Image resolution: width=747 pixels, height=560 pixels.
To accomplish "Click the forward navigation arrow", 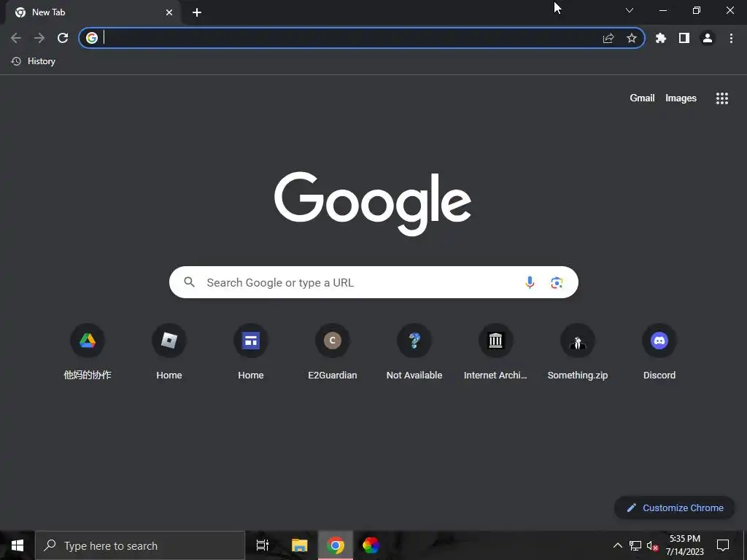I will click(x=39, y=38).
